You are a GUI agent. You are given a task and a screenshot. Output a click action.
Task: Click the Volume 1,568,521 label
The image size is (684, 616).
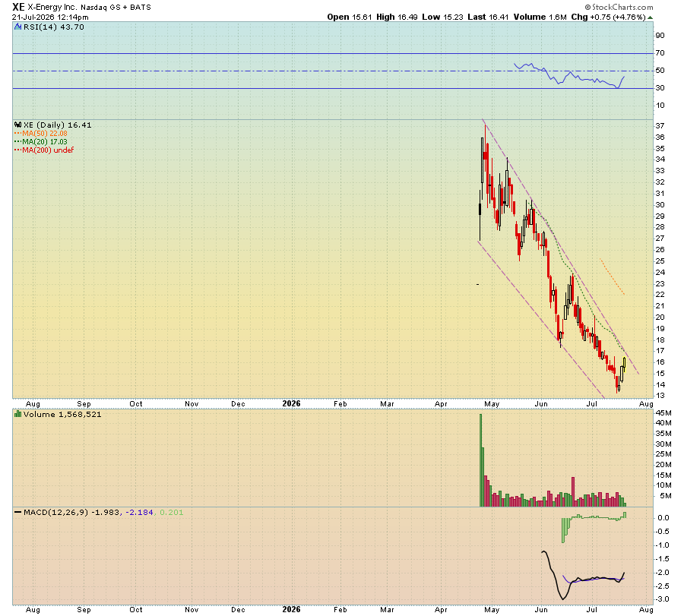[x=62, y=414]
